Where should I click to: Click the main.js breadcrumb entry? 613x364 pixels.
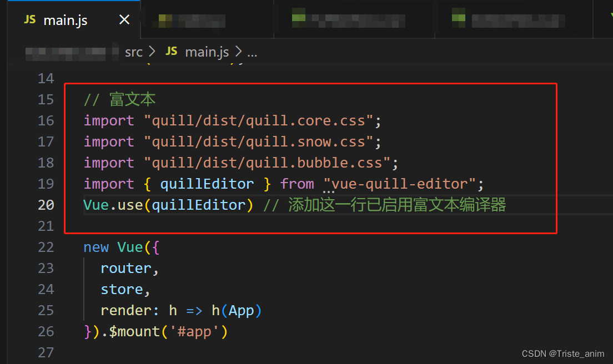pos(207,52)
